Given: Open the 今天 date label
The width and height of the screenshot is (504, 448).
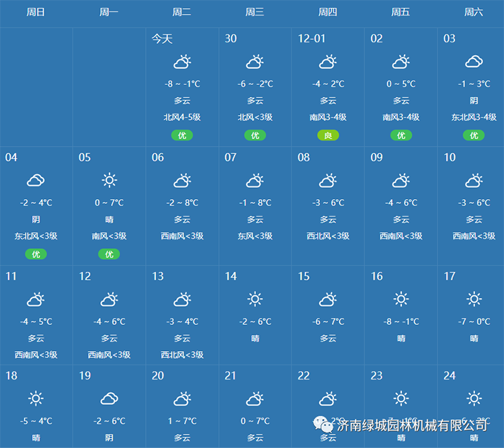Looking at the screenshot, I should click(162, 38).
